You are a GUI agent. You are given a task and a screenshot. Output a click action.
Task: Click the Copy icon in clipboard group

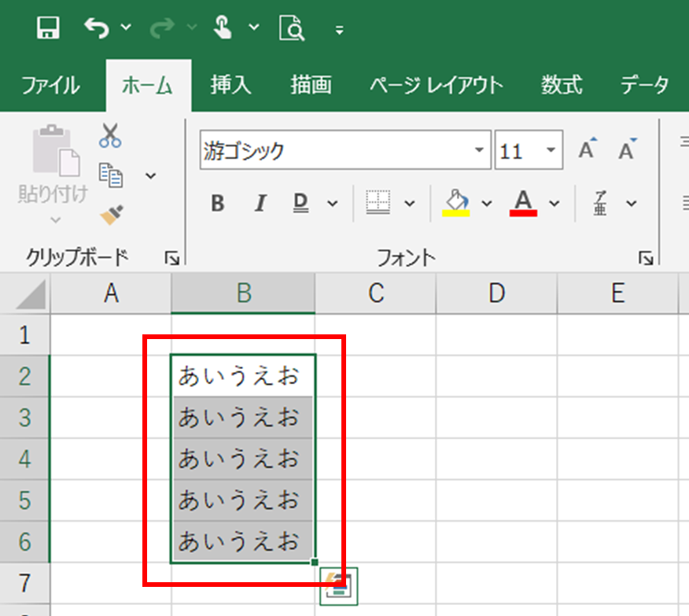click(110, 175)
